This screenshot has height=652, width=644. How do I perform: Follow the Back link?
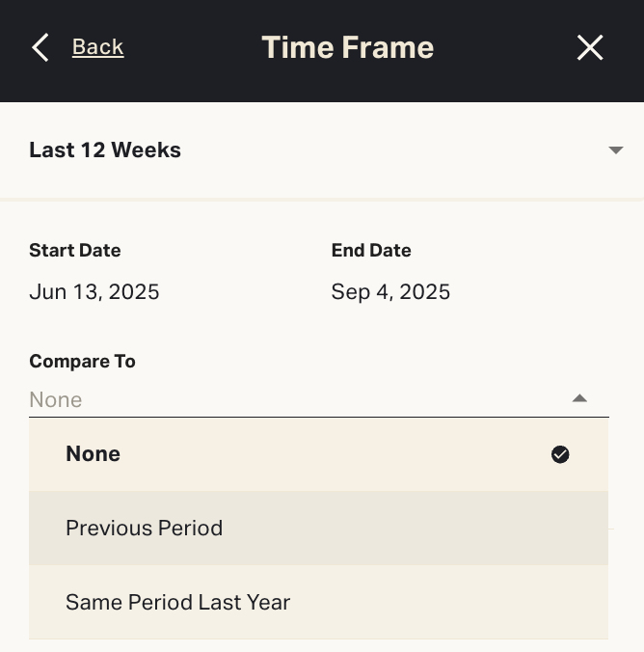click(x=97, y=47)
